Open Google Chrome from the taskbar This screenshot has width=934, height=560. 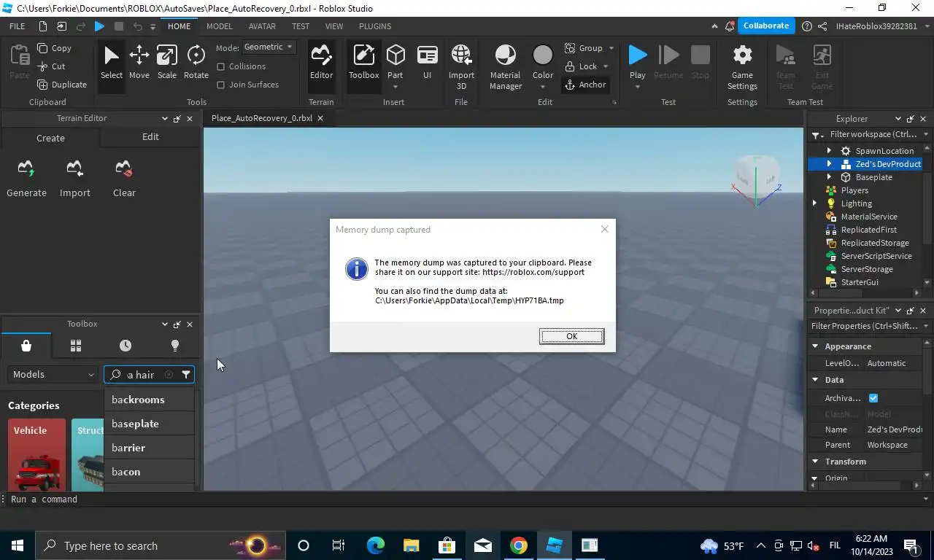click(x=518, y=545)
